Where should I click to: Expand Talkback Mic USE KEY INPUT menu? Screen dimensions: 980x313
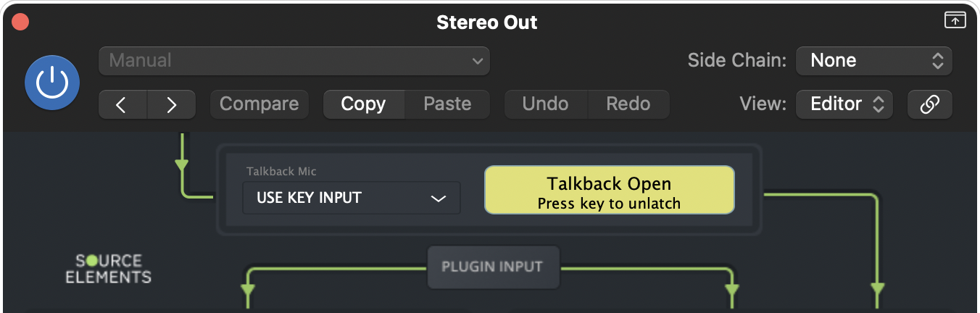pyautogui.click(x=351, y=198)
